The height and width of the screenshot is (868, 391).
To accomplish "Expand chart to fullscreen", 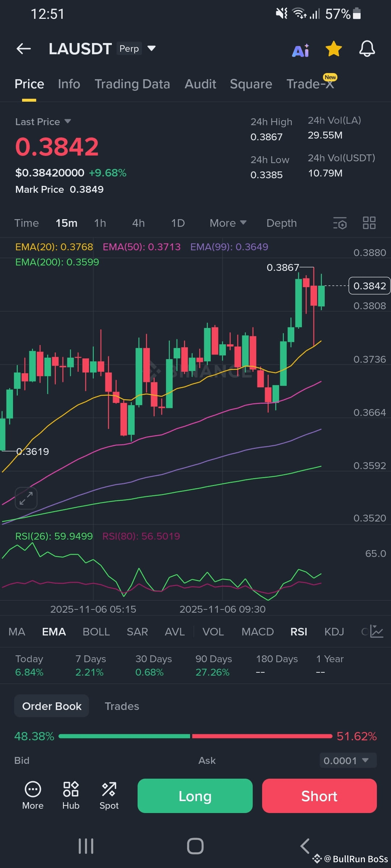I will tap(26, 498).
